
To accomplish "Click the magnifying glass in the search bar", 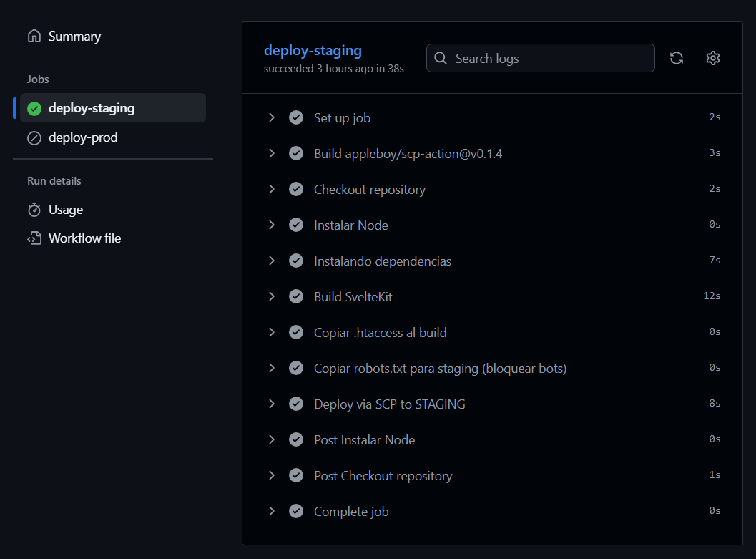I will 441,58.
